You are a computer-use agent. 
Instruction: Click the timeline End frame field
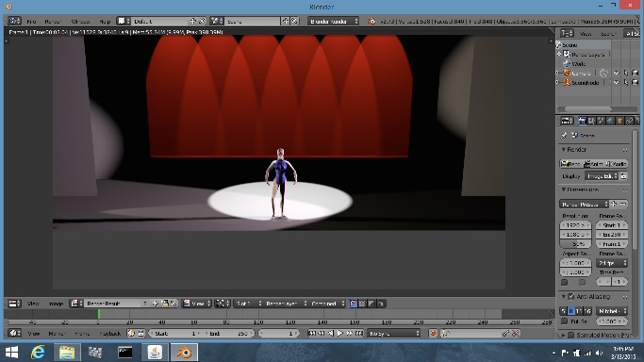(x=229, y=334)
